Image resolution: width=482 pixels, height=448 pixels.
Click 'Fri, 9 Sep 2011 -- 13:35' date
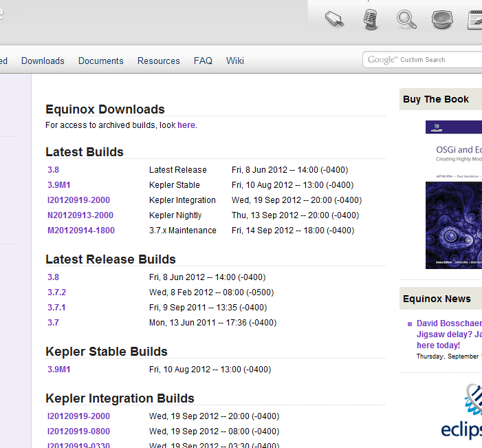tap(208, 308)
